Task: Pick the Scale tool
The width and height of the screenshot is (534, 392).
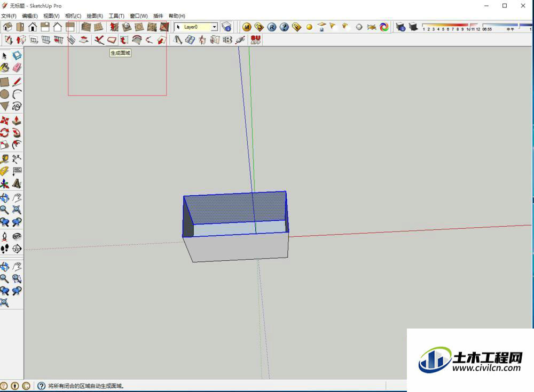Action: coord(4,145)
